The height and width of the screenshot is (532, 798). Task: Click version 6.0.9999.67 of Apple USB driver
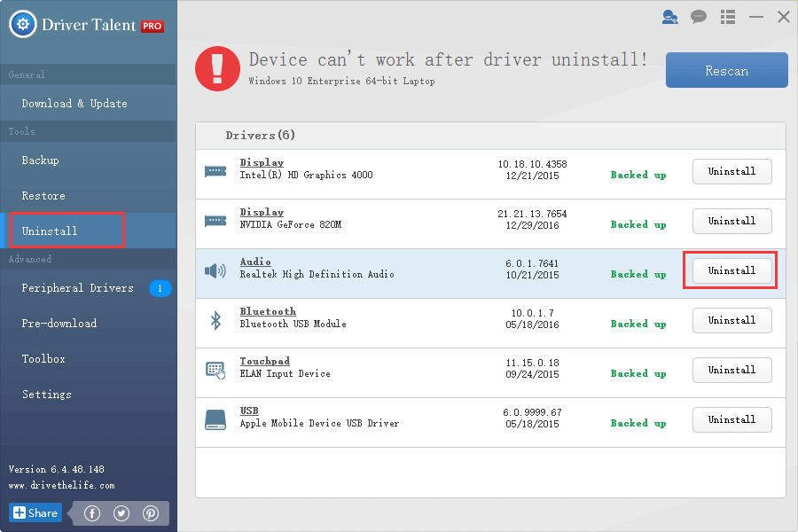pyautogui.click(x=532, y=412)
